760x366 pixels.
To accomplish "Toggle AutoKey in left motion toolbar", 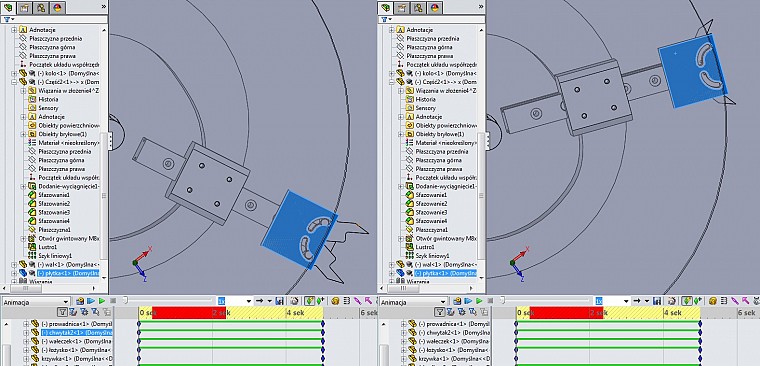I will (x=310, y=301).
